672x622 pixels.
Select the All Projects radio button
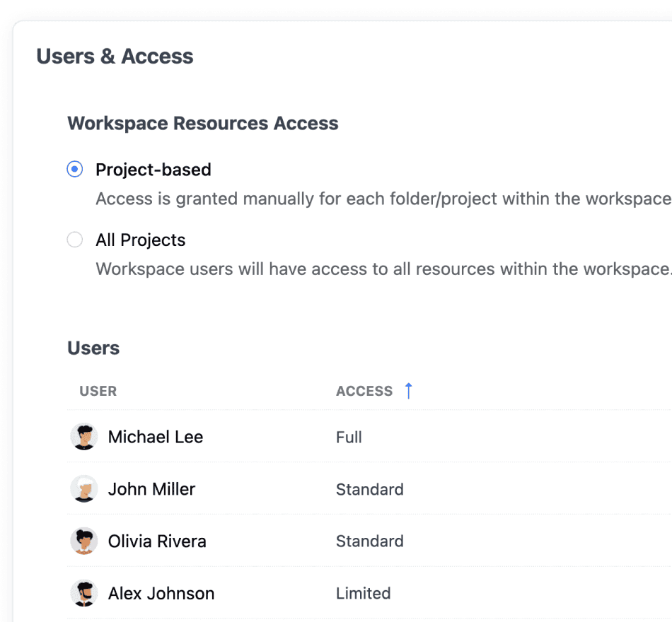click(x=74, y=240)
